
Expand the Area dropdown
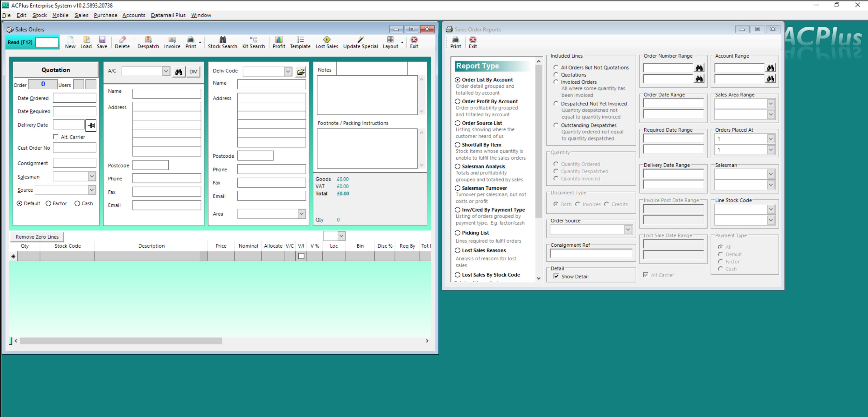[x=302, y=213]
